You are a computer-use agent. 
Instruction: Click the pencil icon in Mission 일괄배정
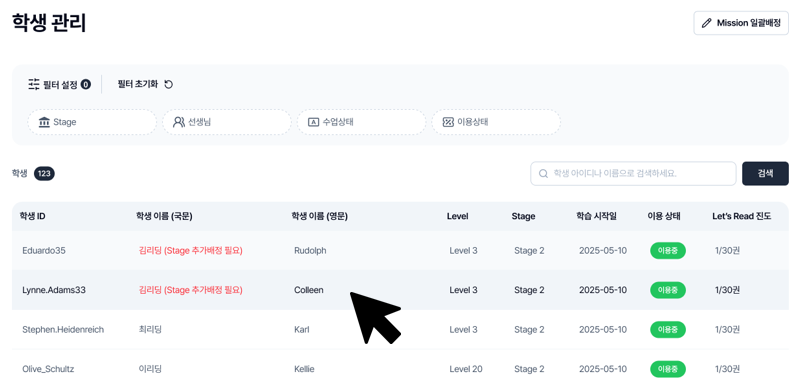point(707,23)
